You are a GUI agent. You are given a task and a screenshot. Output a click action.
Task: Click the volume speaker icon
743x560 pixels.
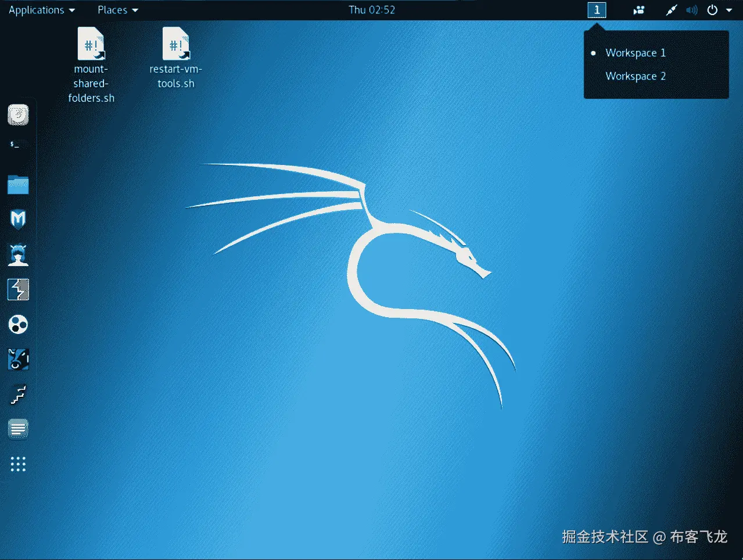[691, 10]
